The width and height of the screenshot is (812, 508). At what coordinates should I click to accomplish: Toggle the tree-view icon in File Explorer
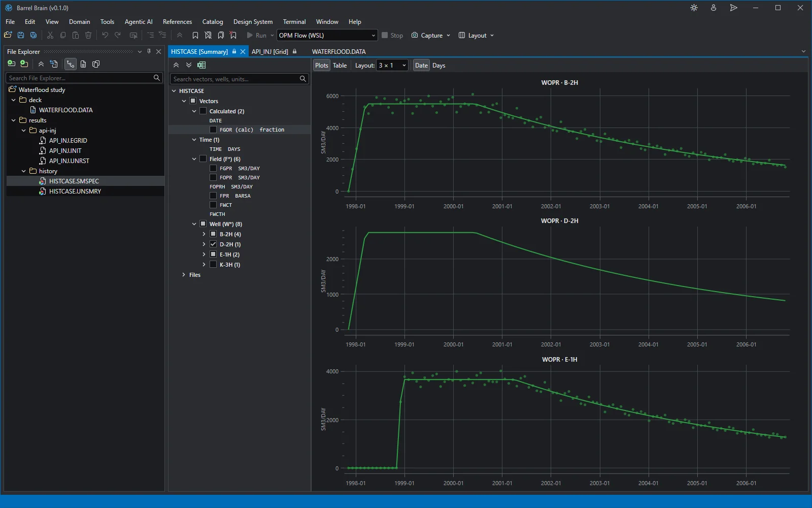[x=70, y=64]
